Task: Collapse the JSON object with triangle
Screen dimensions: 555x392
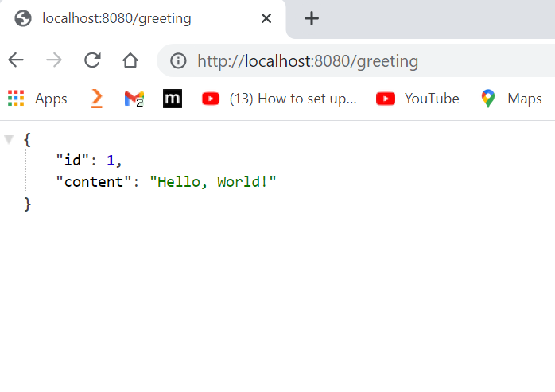Action: coord(9,139)
